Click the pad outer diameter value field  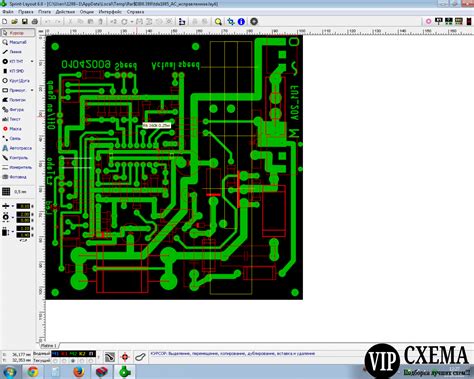(23, 214)
